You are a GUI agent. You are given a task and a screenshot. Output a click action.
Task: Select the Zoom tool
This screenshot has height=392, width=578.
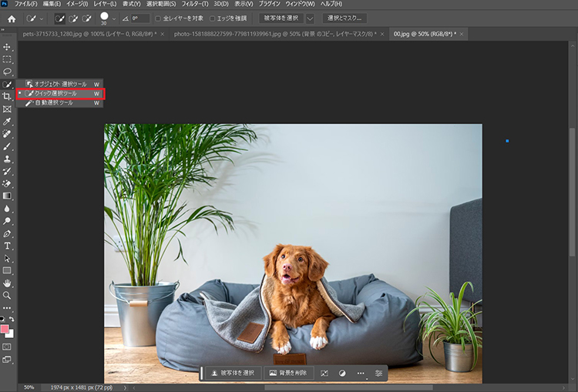7,296
